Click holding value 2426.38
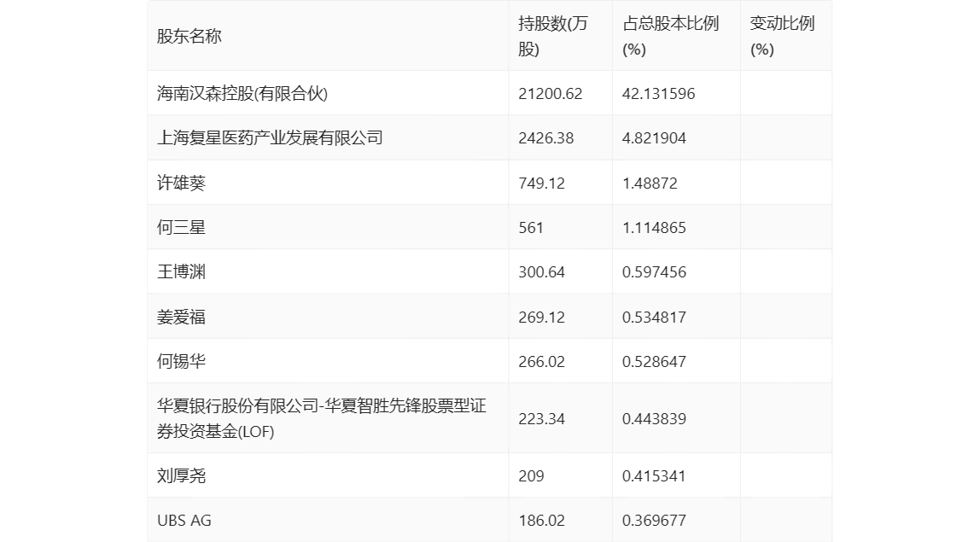The width and height of the screenshot is (980, 542). (x=545, y=138)
